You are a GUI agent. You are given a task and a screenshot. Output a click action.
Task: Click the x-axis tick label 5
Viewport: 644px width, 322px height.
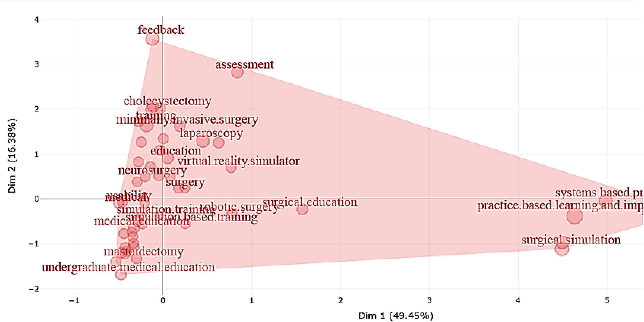click(607, 300)
